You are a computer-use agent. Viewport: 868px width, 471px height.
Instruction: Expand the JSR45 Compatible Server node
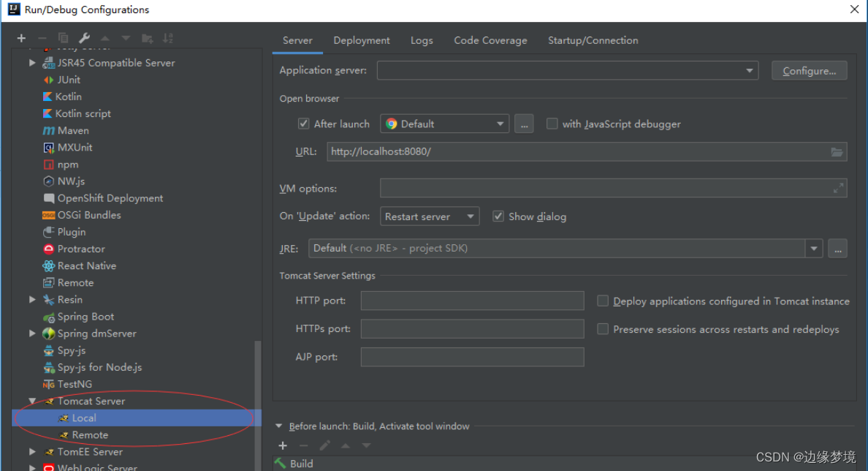click(x=32, y=63)
